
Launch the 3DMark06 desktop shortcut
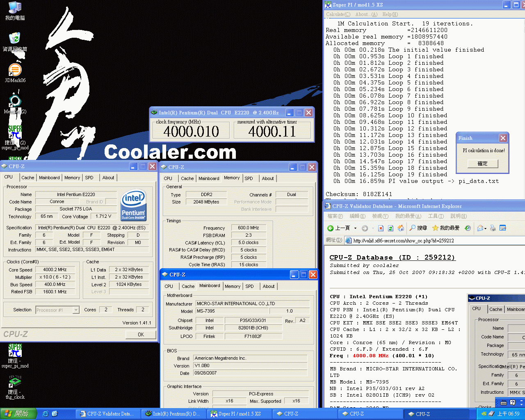pyautogui.click(x=15, y=73)
